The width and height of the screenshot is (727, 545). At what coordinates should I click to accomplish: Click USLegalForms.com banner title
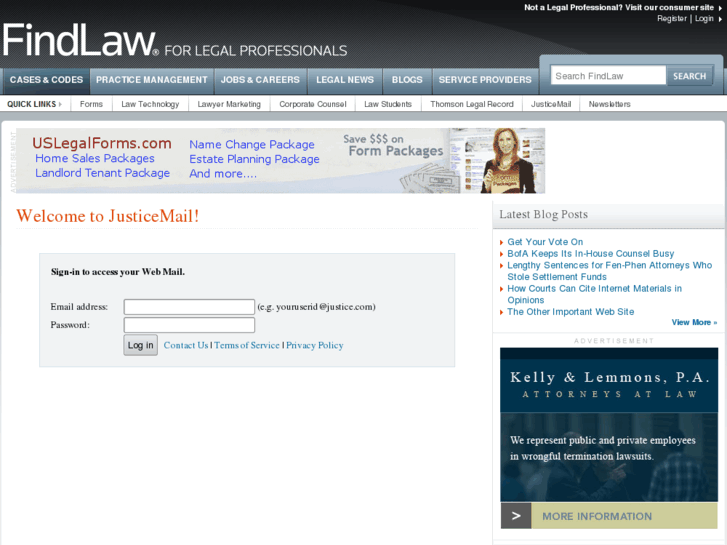[x=102, y=143]
